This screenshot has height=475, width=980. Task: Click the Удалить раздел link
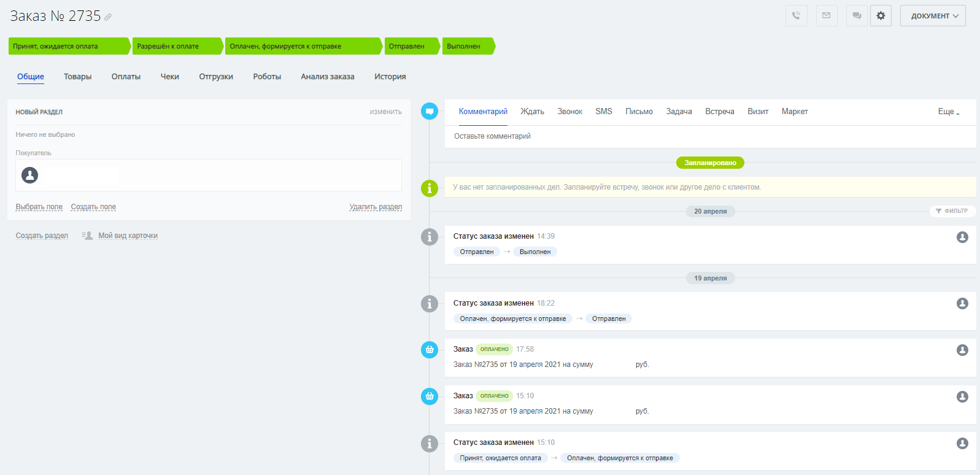[376, 207]
